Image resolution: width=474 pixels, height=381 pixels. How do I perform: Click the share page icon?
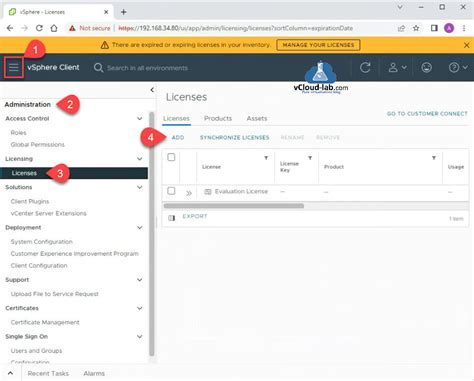click(401, 28)
